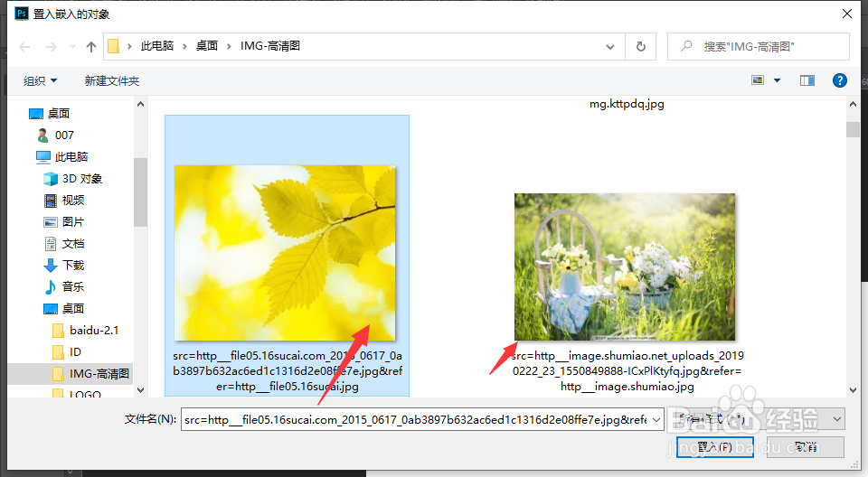Close the 置入嵌入的对象 dialog
This screenshot has width=868, height=477.
tap(847, 14)
